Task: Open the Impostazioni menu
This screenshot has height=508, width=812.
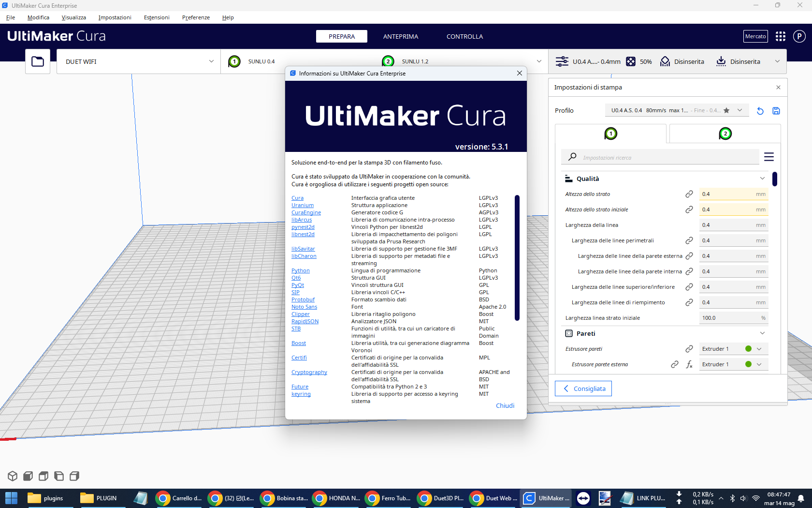Action: (x=115, y=17)
